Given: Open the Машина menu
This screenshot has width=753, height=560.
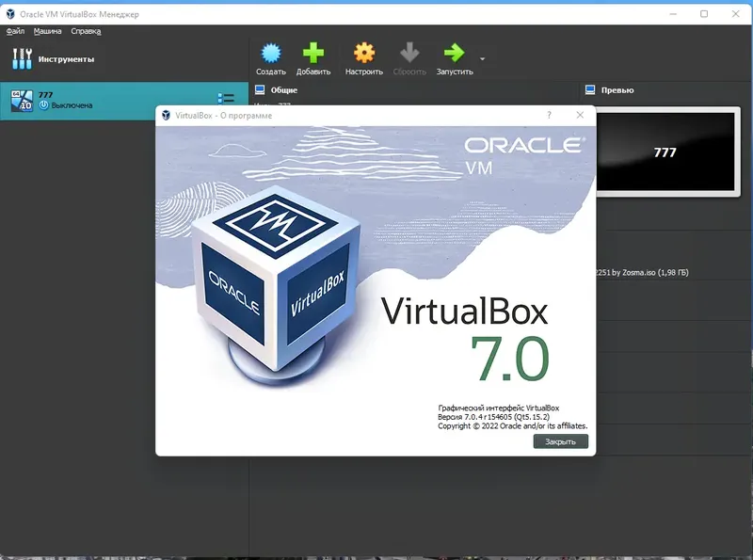Looking at the screenshot, I should click(48, 29).
